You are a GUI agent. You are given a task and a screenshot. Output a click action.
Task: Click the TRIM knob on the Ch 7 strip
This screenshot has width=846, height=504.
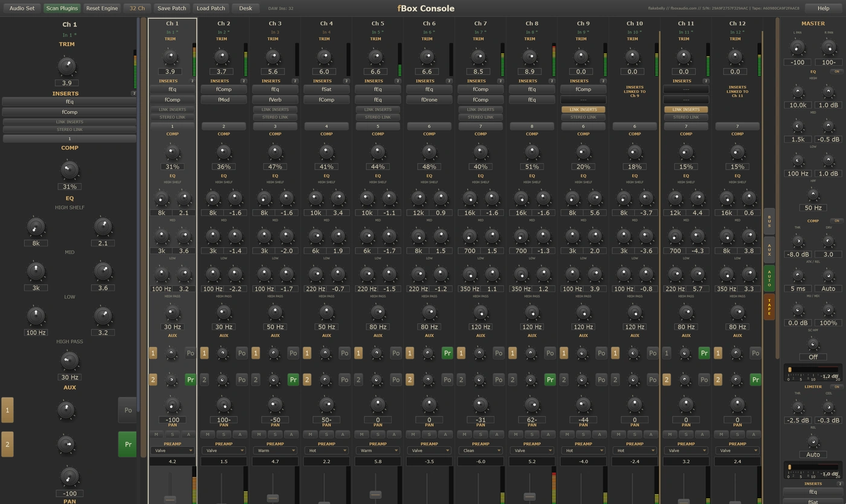point(479,57)
